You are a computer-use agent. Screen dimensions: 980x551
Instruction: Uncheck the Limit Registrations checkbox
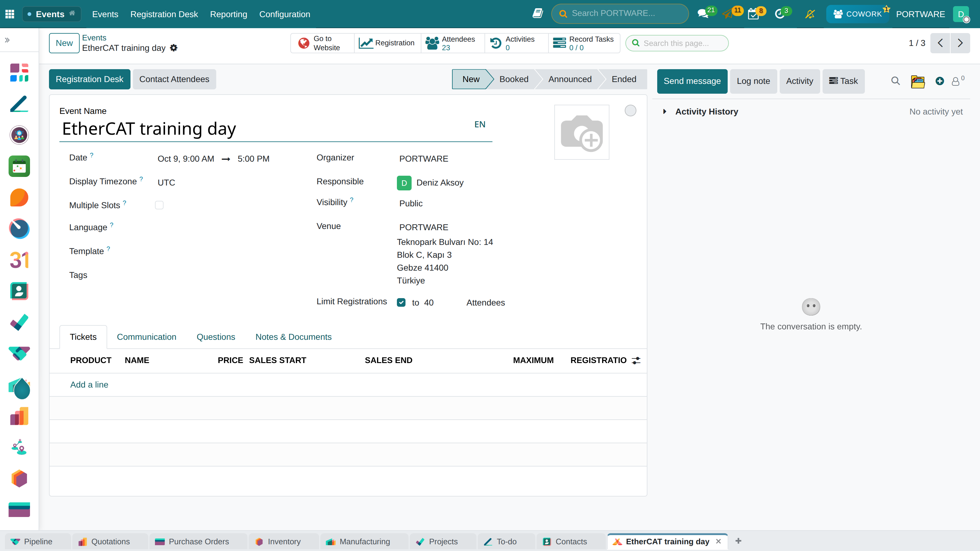401,302
